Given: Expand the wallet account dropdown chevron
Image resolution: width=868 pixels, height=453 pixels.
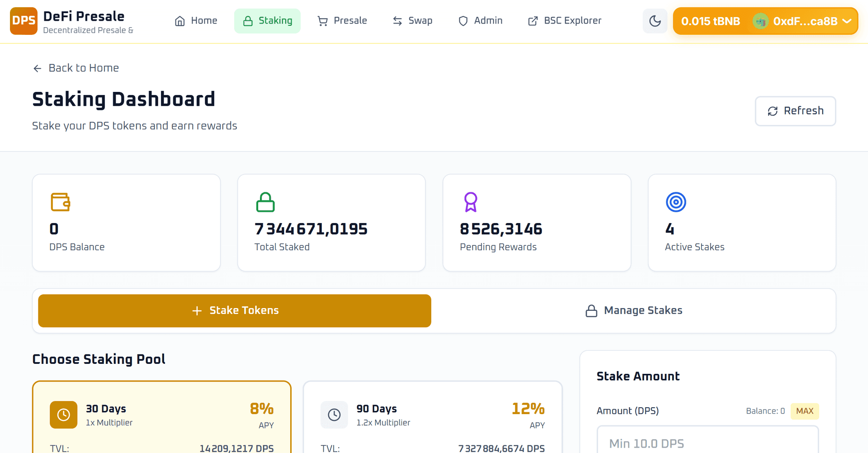Looking at the screenshot, I should tap(847, 21).
